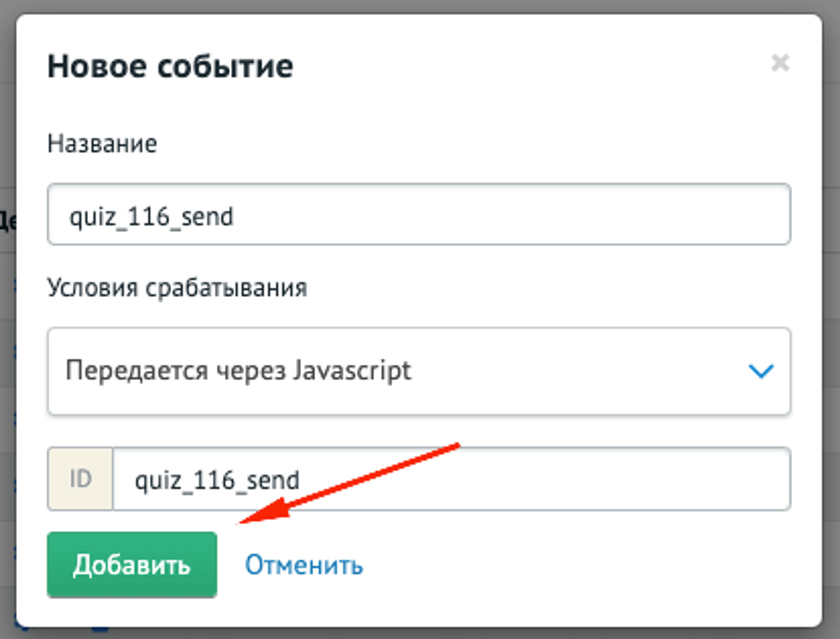Viewport: 840px width, 639px height.
Task: Click the Отменить link
Action: pos(304,565)
